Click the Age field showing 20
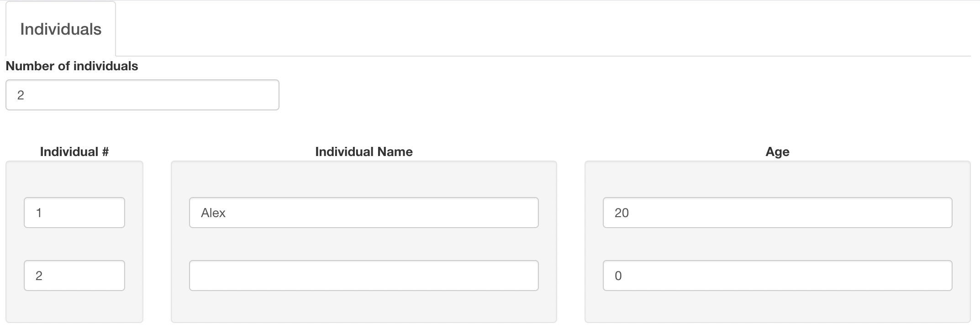The width and height of the screenshot is (980, 333). (x=777, y=213)
